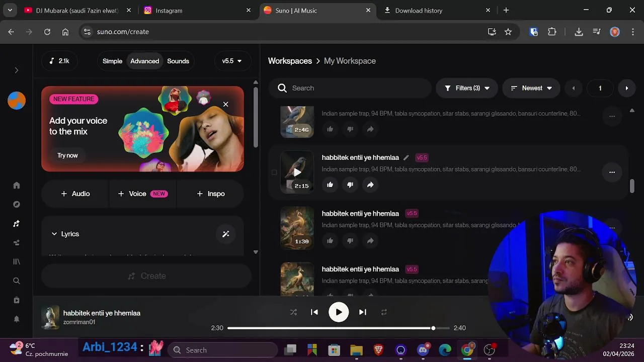
Task: Switch to Simple mode tab
Action: point(112,61)
